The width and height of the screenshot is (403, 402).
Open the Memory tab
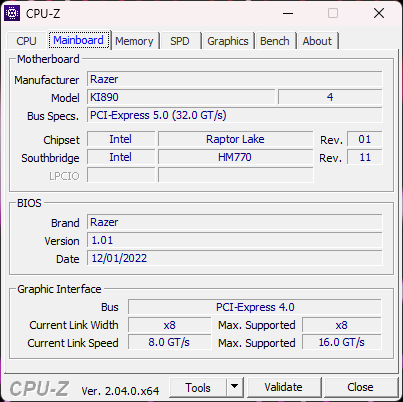tap(134, 41)
